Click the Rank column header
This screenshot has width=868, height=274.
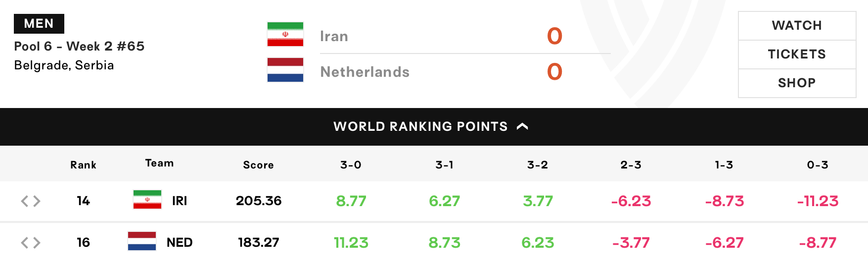click(x=83, y=165)
